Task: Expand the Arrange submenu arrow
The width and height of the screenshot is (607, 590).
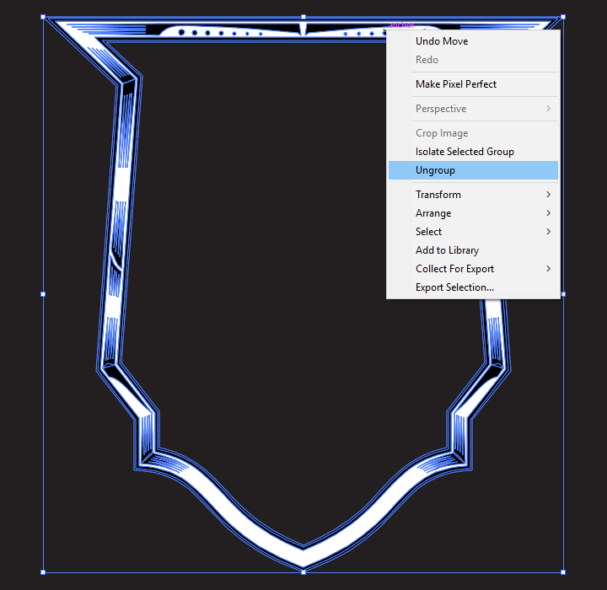Action: (x=548, y=213)
